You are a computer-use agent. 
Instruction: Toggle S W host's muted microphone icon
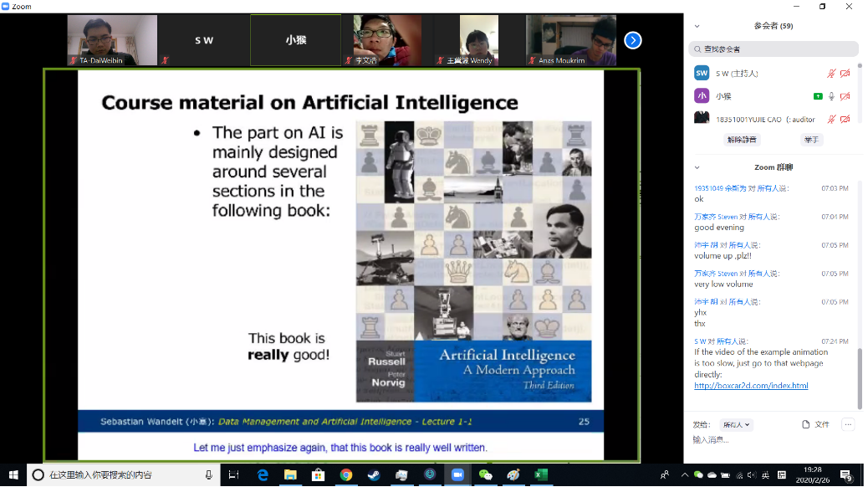coord(831,74)
